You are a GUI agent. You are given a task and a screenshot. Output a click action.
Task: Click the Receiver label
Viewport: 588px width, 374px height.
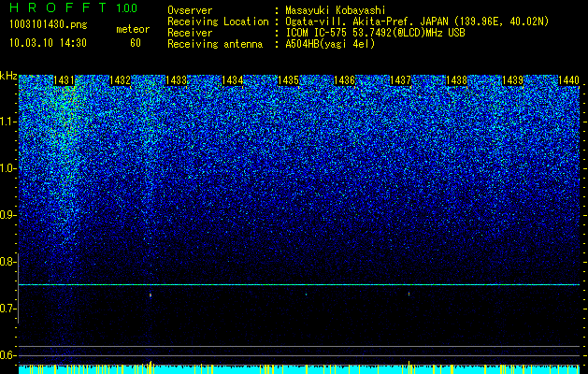point(190,33)
